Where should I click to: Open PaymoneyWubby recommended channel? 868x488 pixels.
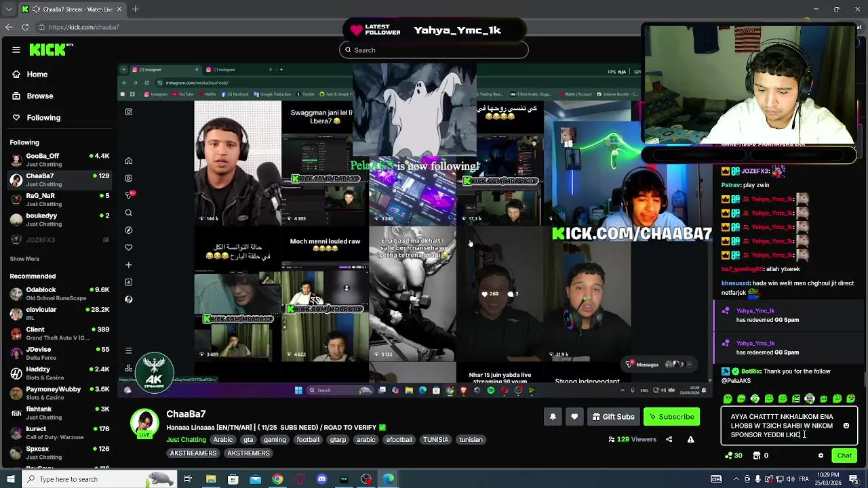click(60, 393)
